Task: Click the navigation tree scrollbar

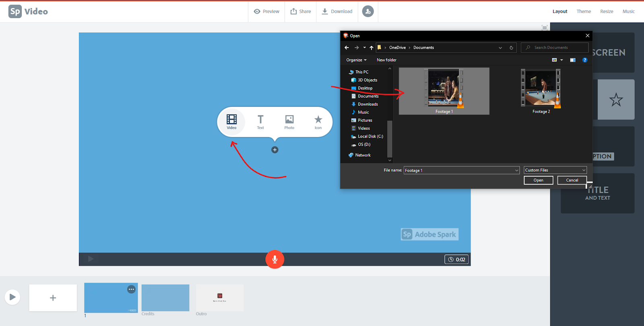Action: click(389, 139)
